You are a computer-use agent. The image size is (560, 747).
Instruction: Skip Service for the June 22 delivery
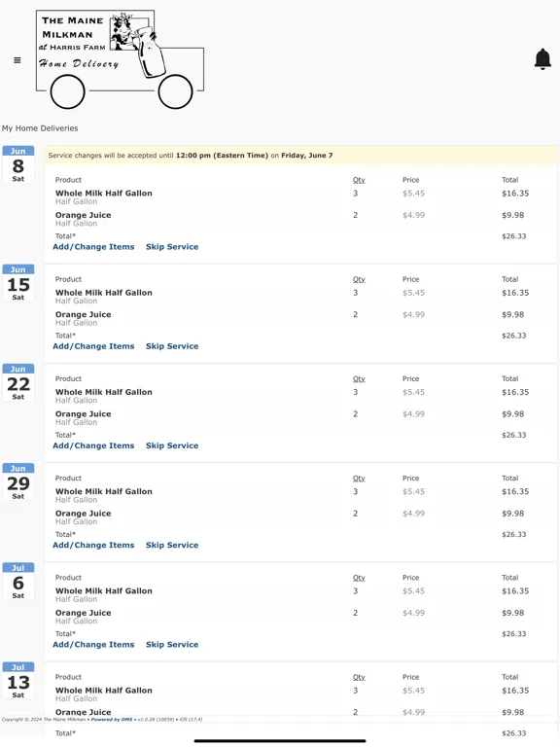(172, 445)
